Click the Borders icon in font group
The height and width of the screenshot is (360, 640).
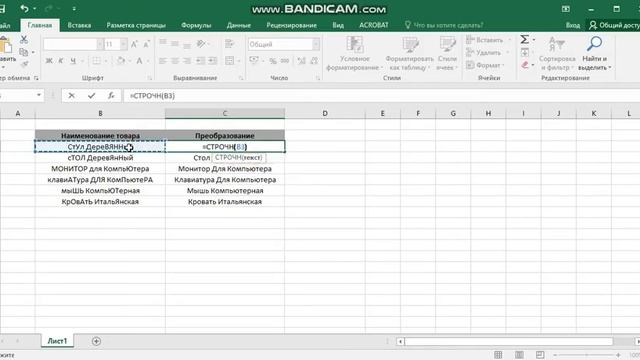(x=96, y=61)
